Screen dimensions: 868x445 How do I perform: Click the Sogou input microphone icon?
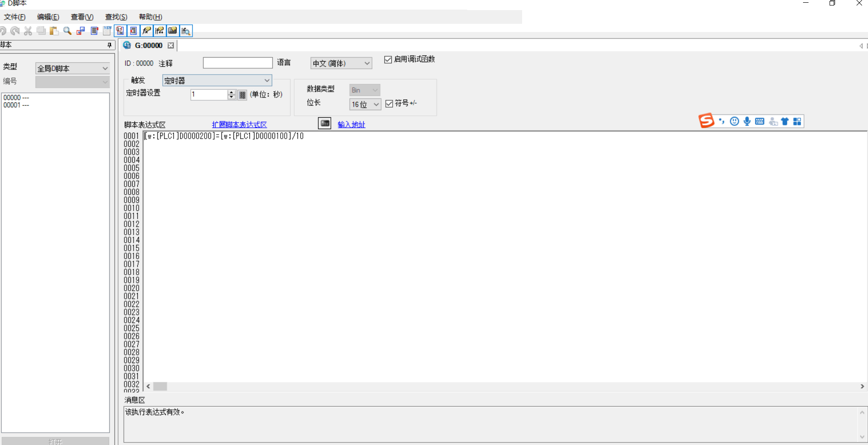(747, 121)
